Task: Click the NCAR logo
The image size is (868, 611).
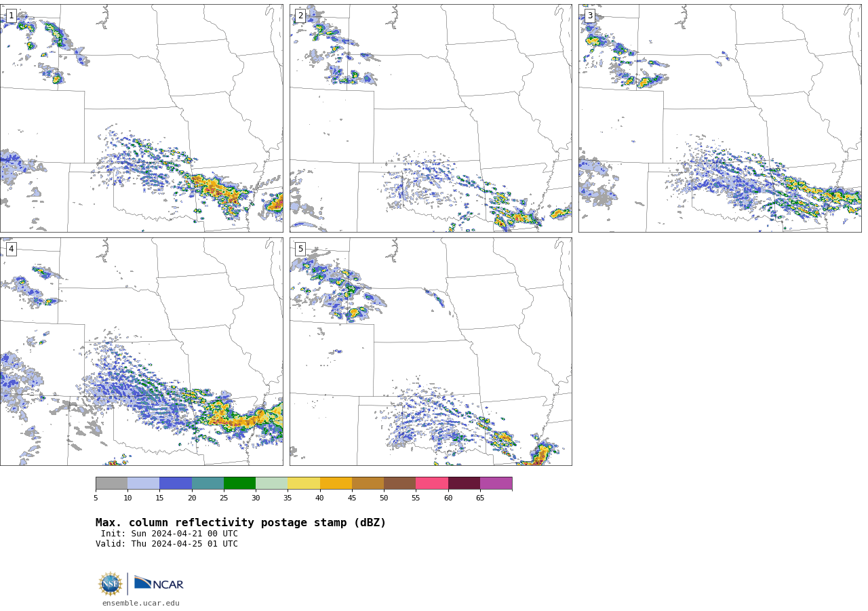Action: [159, 584]
